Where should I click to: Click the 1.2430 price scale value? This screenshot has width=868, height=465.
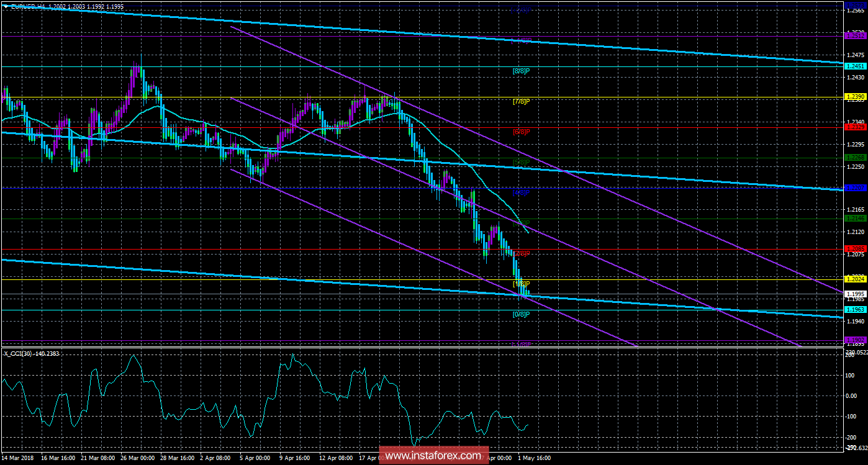tap(857, 78)
